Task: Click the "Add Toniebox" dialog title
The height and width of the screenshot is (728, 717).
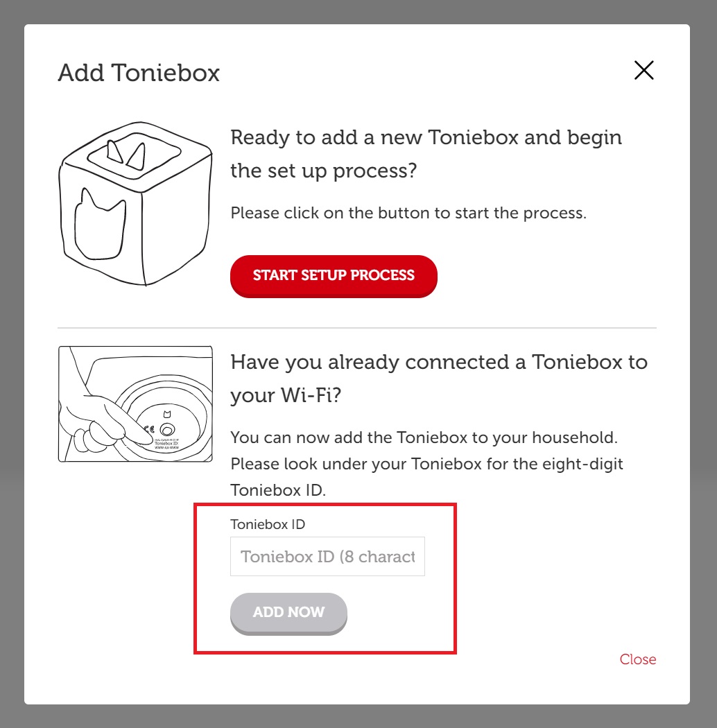Action: click(139, 73)
